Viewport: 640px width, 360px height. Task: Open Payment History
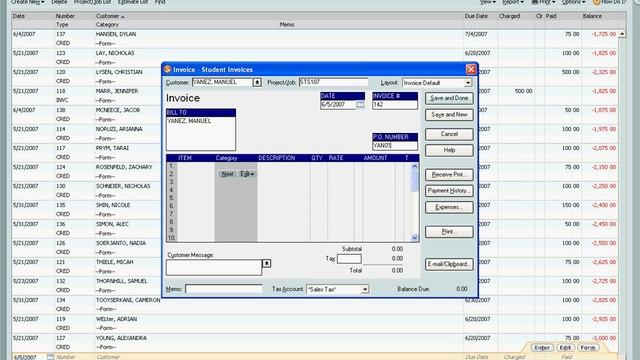pyautogui.click(x=449, y=191)
